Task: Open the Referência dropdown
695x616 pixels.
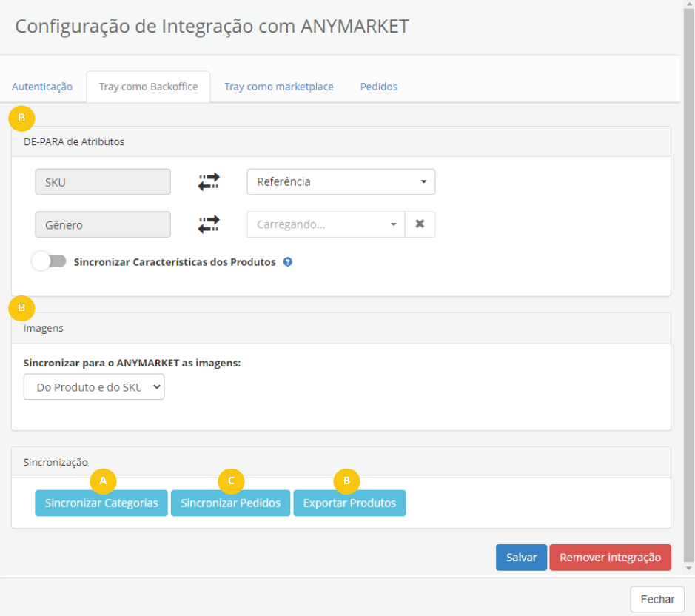Action: coord(341,182)
